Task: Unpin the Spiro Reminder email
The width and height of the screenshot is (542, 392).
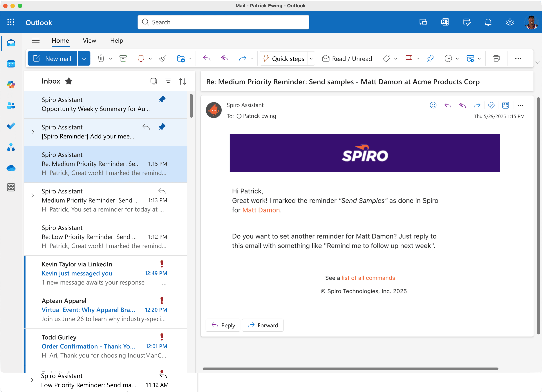Action: coord(162,127)
